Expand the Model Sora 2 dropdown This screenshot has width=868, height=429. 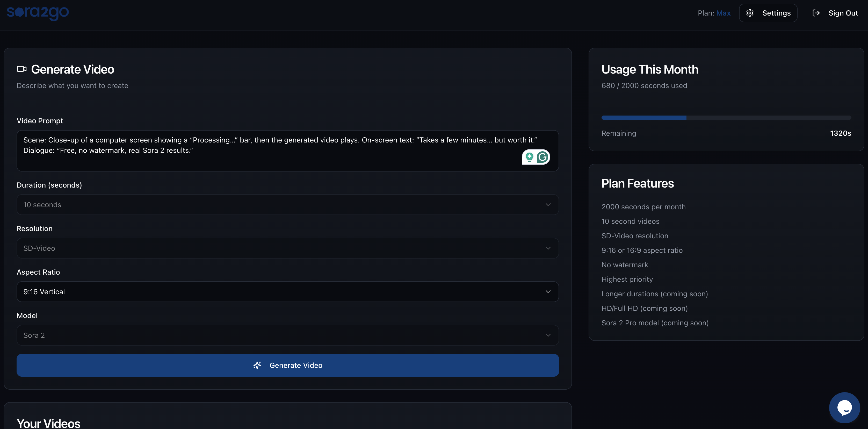click(287, 335)
